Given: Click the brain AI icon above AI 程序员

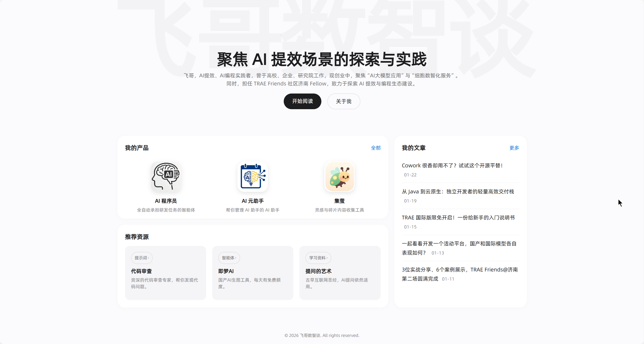Looking at the screenshot, I should [166, 177].
